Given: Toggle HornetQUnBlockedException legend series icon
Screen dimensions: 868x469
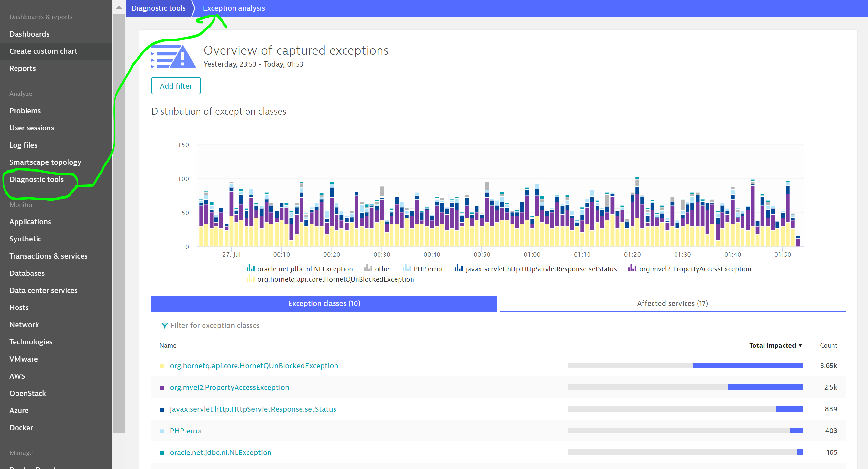Looking at the screenshot, I should coord(250,279).
